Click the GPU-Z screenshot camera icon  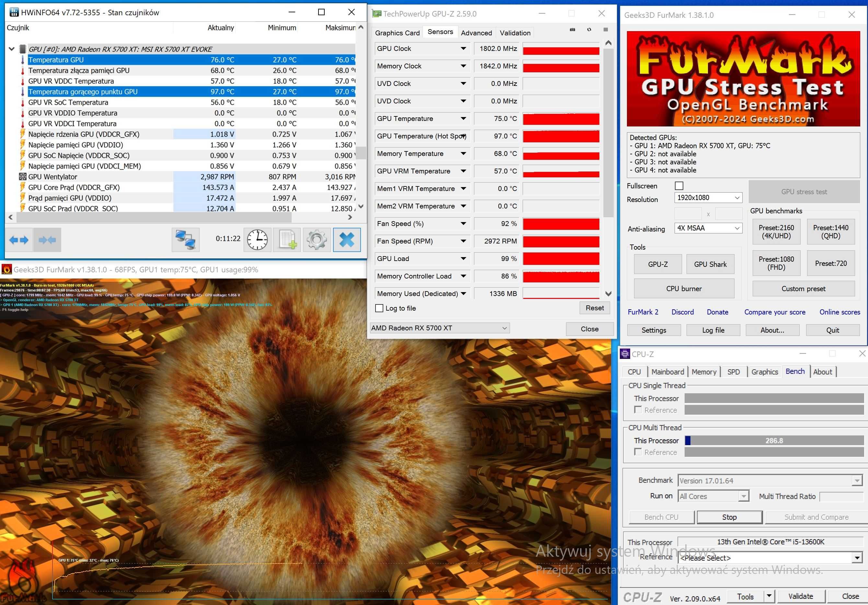[x=573, y=30]
